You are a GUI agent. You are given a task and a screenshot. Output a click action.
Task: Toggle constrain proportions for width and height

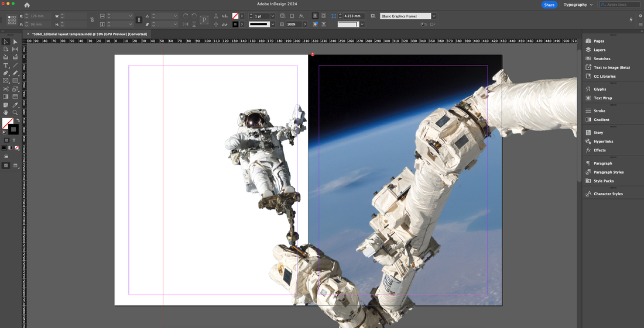click(x=92, y=20)
